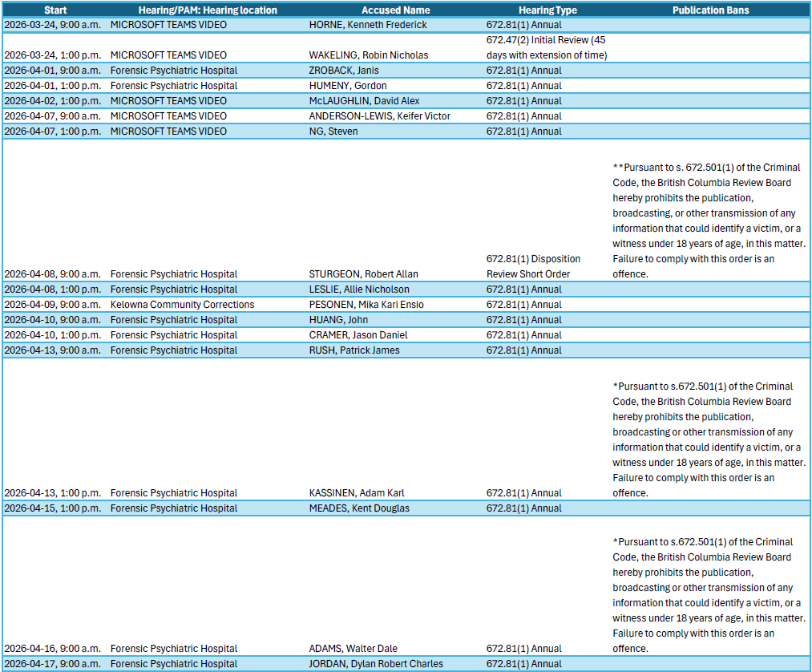
Task: Click the Kelowna Community Corrections location cell
Action: pos(182,305)
